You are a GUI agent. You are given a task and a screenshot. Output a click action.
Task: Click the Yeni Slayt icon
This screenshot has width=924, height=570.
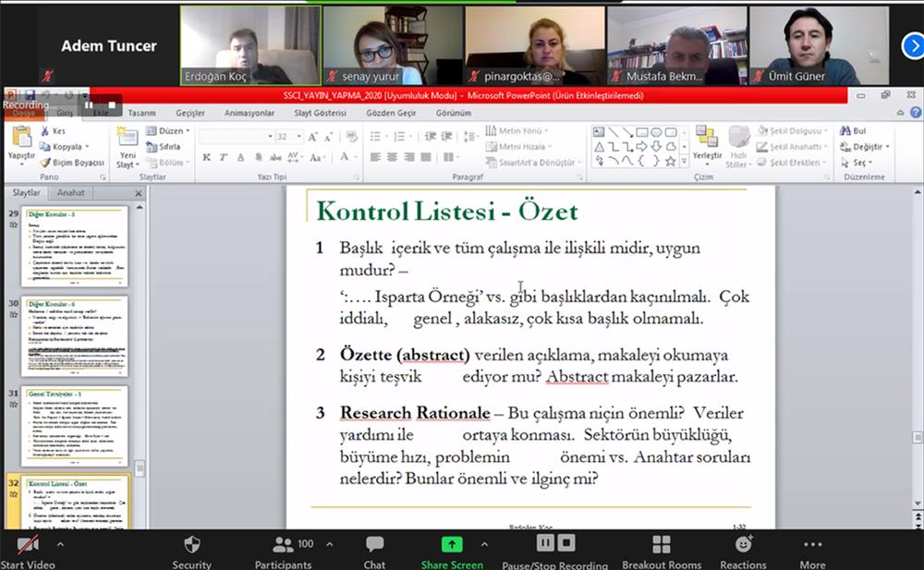(127, 138)
